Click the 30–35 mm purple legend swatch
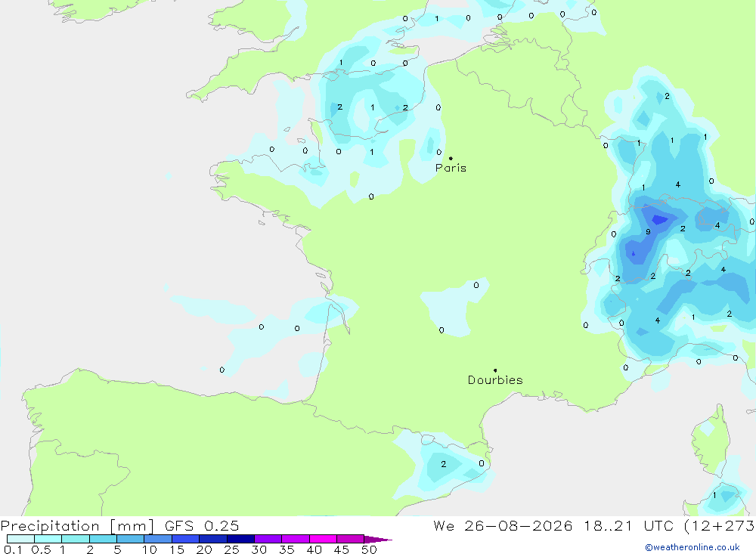Screen dimensions: 756x554 [268, 539]
